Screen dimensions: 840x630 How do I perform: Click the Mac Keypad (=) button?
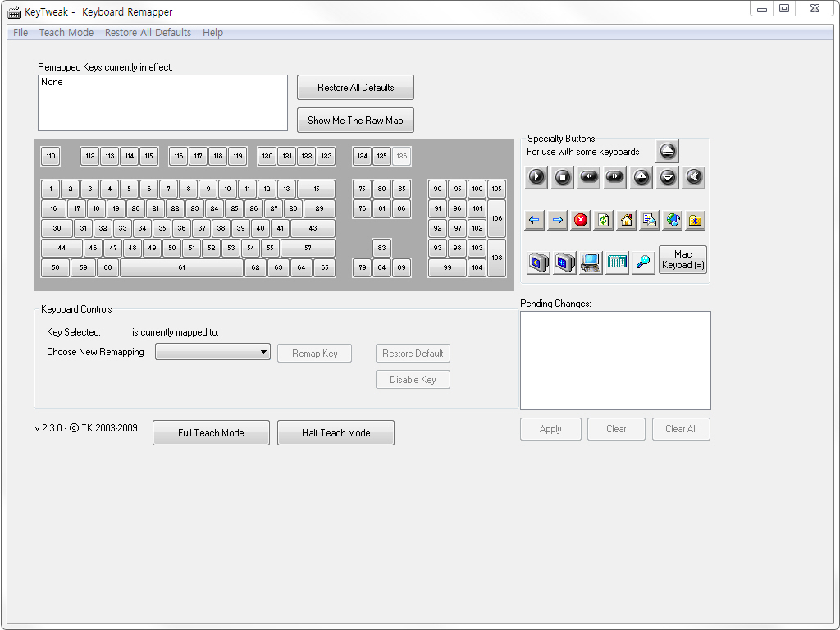[682, 260]
